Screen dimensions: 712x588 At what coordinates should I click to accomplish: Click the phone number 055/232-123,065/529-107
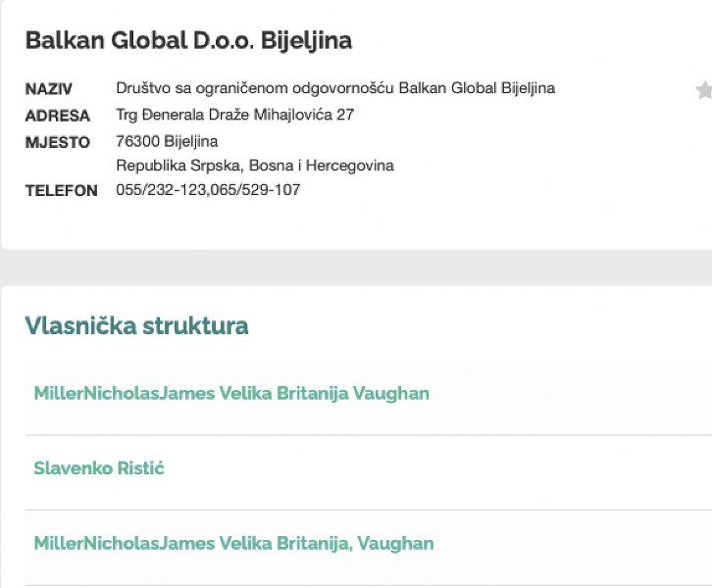coord(208,190)
